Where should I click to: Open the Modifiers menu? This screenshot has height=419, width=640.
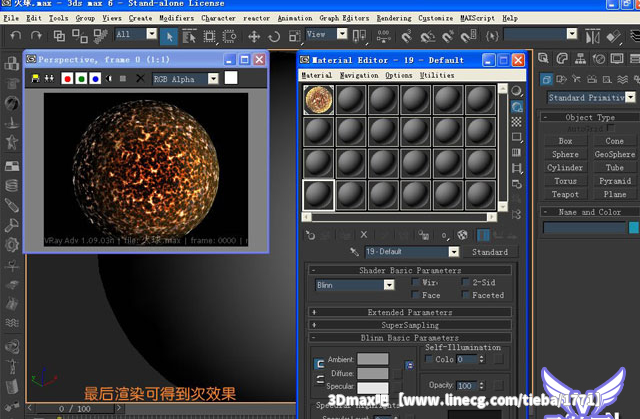pos(176,18)
